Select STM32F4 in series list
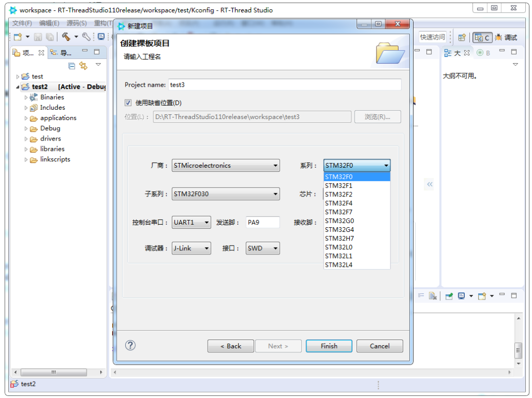Viewport: 532px width, 398px height. (x=357, y=203)
